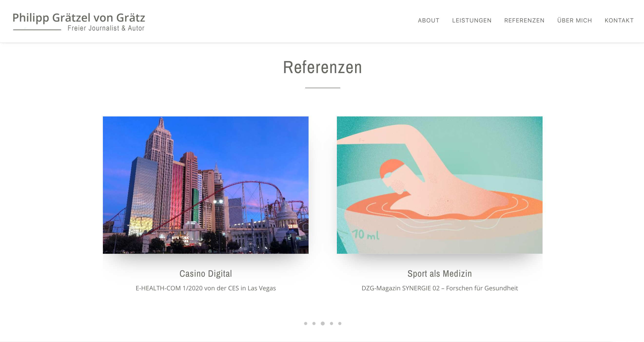The width and height of the screenshot is (644, 342).
Task: Click the Sport als Medizin title
Action: coord(440,274)
